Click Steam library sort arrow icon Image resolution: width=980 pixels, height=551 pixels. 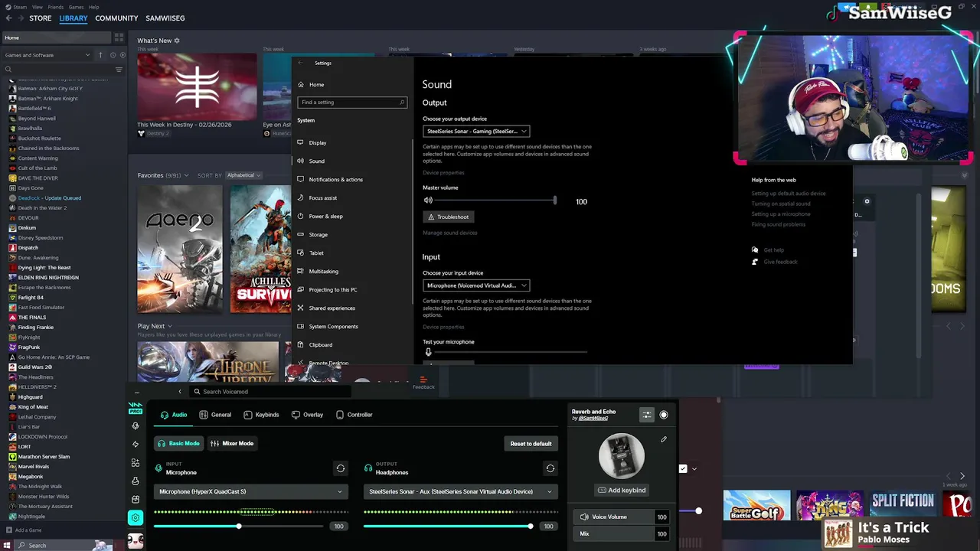(100, 55)
